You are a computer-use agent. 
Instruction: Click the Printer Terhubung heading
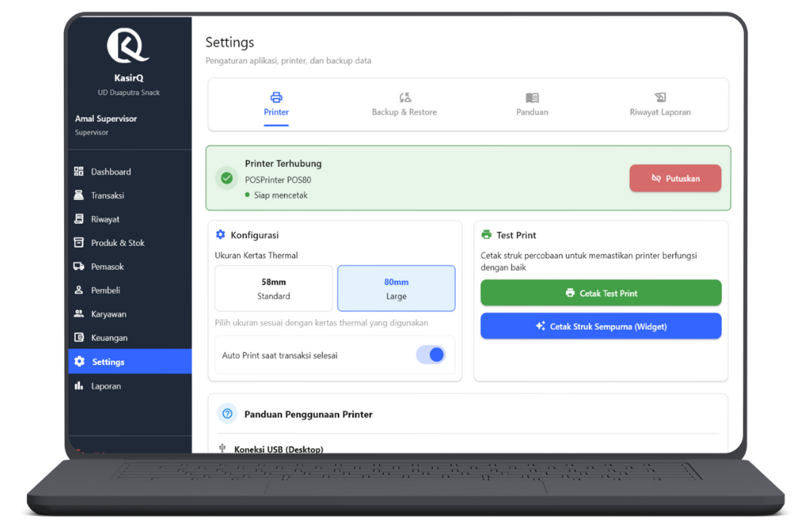[x=283, y=164]
